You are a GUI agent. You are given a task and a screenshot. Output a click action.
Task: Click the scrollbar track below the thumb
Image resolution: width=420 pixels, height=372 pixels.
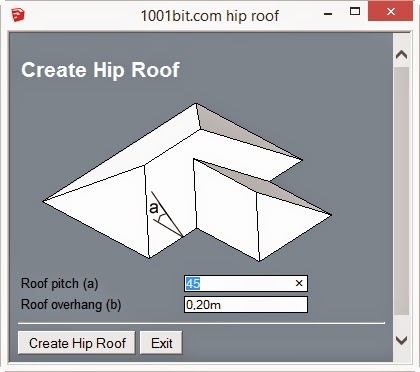(402, 323)
